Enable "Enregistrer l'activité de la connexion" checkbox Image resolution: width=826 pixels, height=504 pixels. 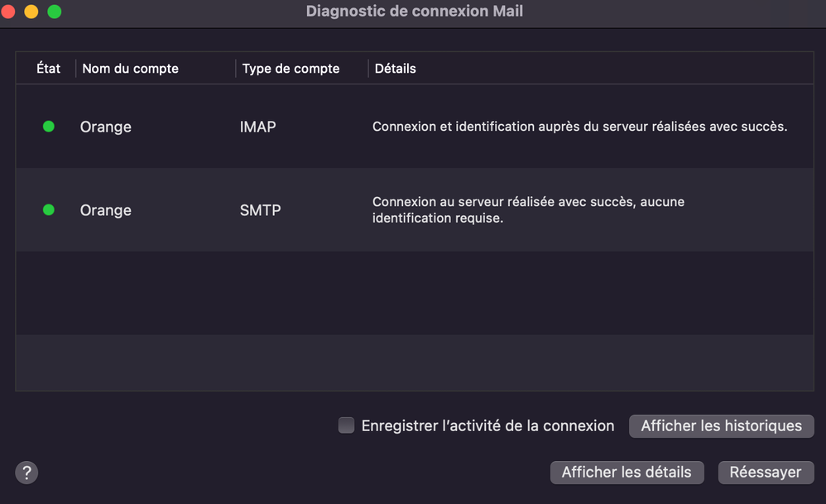[347, 425]
